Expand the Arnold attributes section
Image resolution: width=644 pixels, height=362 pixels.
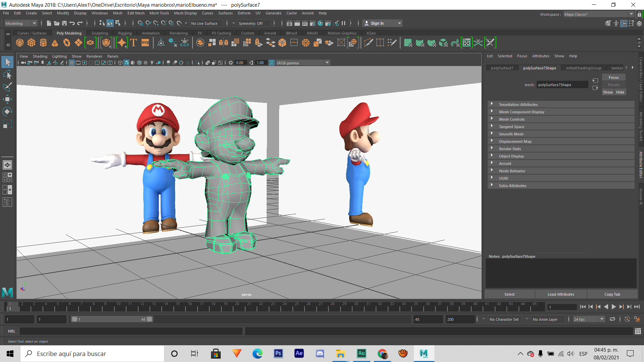[x=505, y=163]
